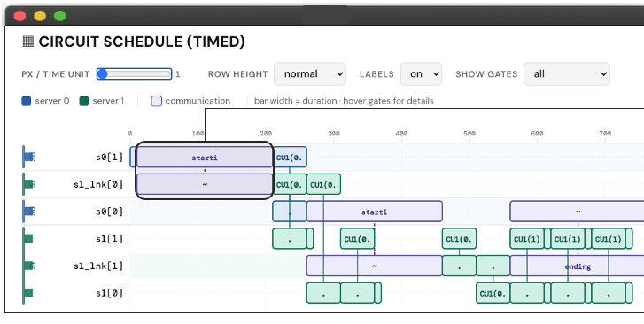Screen dimensions: 644x324
Task: Select the ~ communication bar in s0[0] row
Action: 577,212
